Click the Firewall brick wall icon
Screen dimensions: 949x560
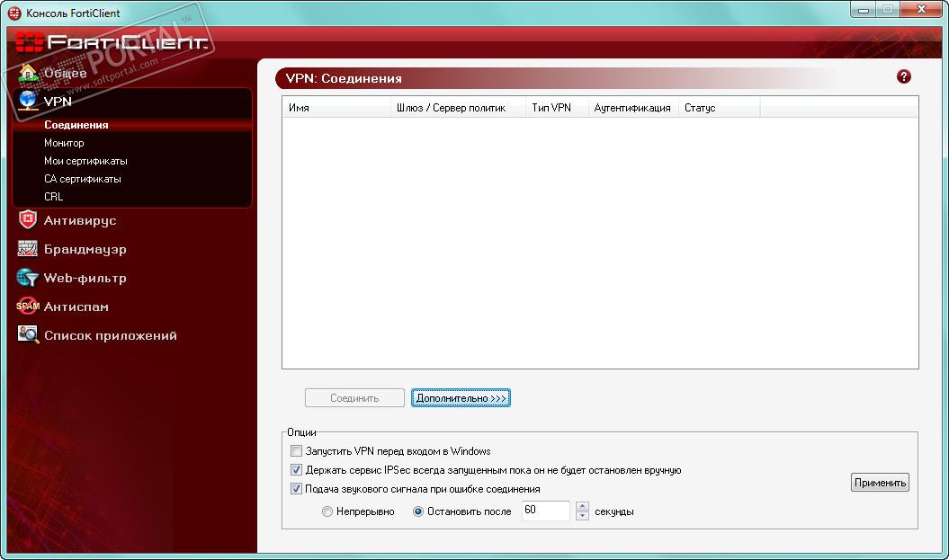click(28, 249)
